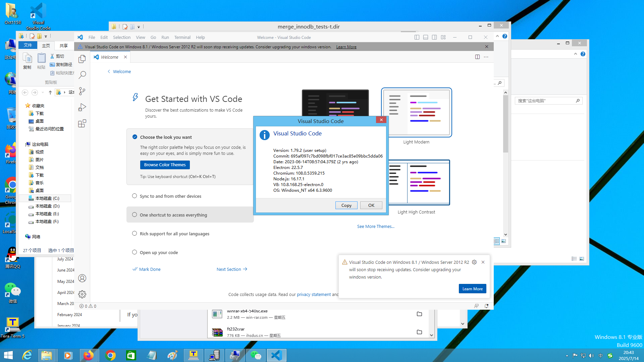Image resolution: width=644 pixels, height=362 pixels.
Task: Open File Explorer address path dropdown chevron
Action: coord(64,92)
